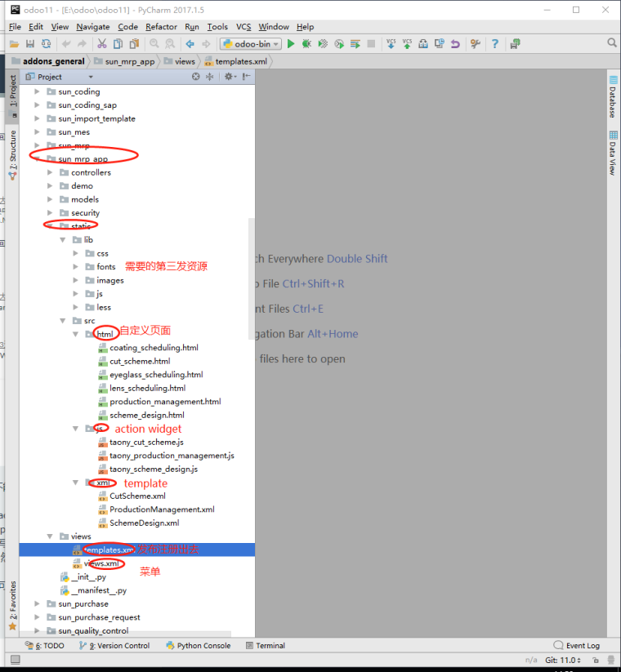Select taony_scheme_design.js file
This screenshot has height=672, width=621.
coord(154,470)
